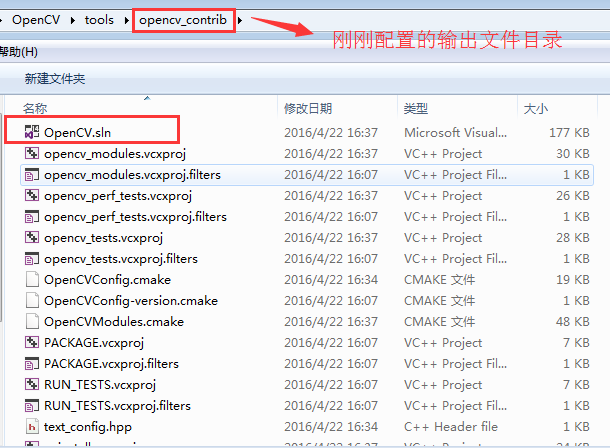Click the 48 KB size of OpenCVModules.cmake

[573, 322]
